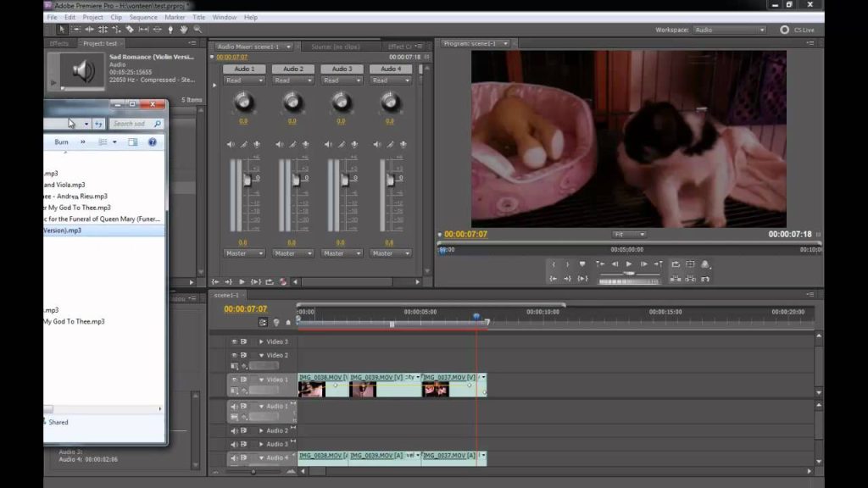Viewport: 868px width, 488px height.
Task: Switch to the Effects tab
Action: pyautogui.click(x=59, y=43)
